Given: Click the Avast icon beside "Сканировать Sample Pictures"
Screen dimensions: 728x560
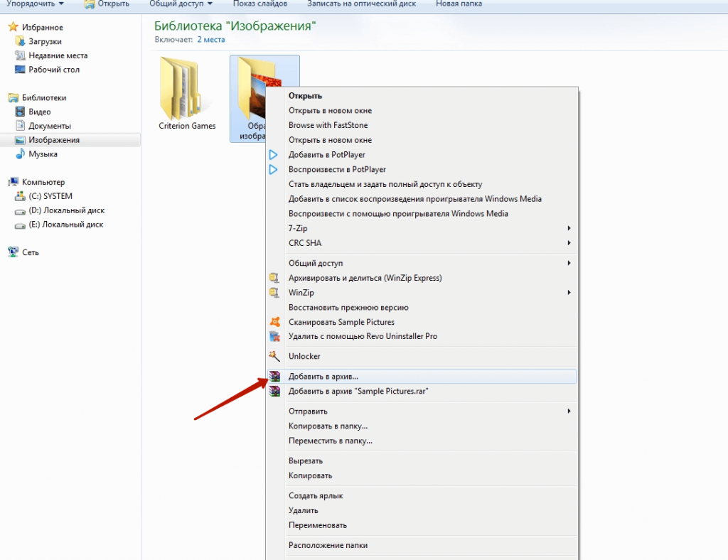Looking at the screenshot, I should point(274,322).
